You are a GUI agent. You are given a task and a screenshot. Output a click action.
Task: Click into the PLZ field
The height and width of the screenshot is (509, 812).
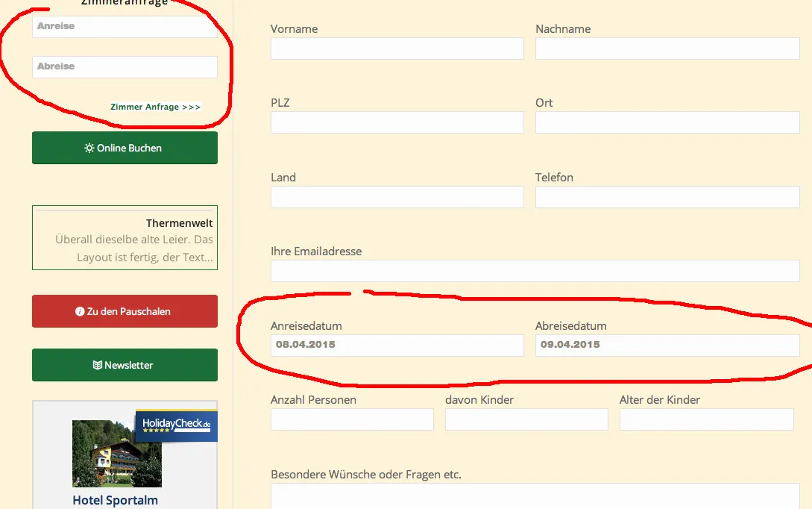point(397,122)
